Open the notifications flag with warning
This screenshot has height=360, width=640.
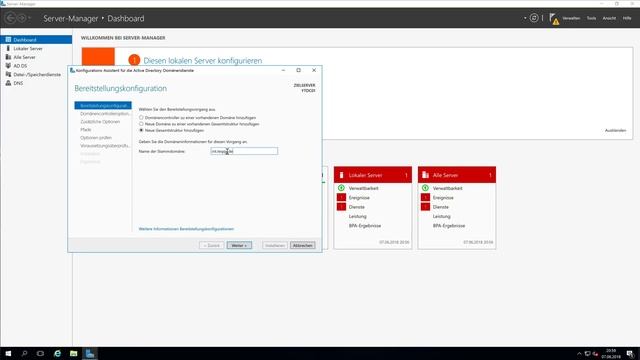[554, 19]
